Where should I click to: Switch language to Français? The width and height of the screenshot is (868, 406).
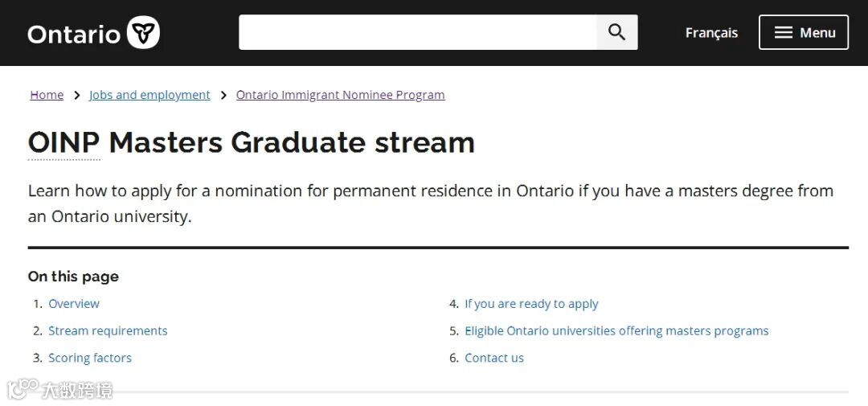711,33
